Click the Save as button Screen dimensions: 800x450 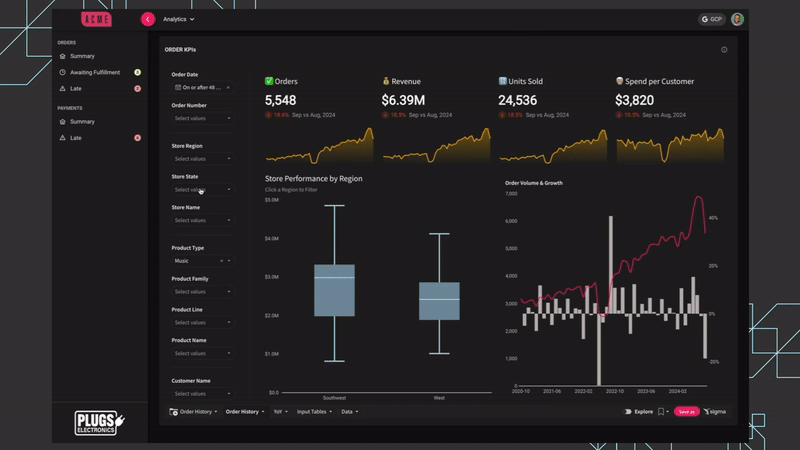[x=686, y=411]
